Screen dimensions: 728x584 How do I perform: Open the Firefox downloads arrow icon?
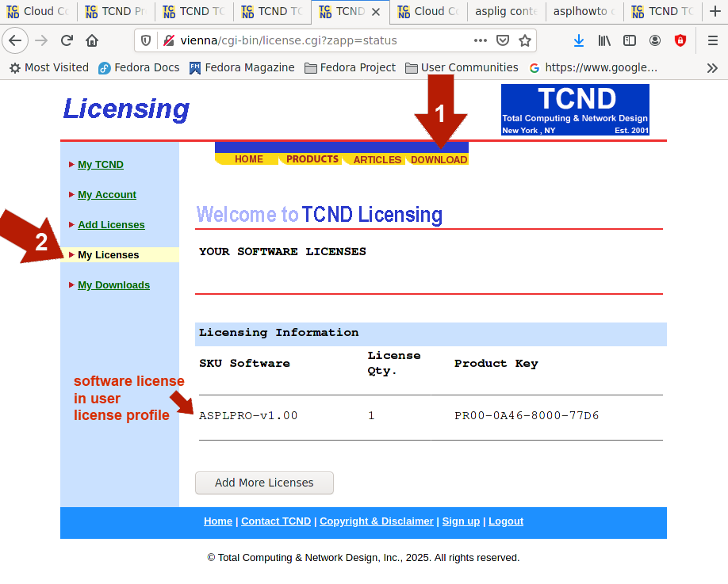(579, 40)
